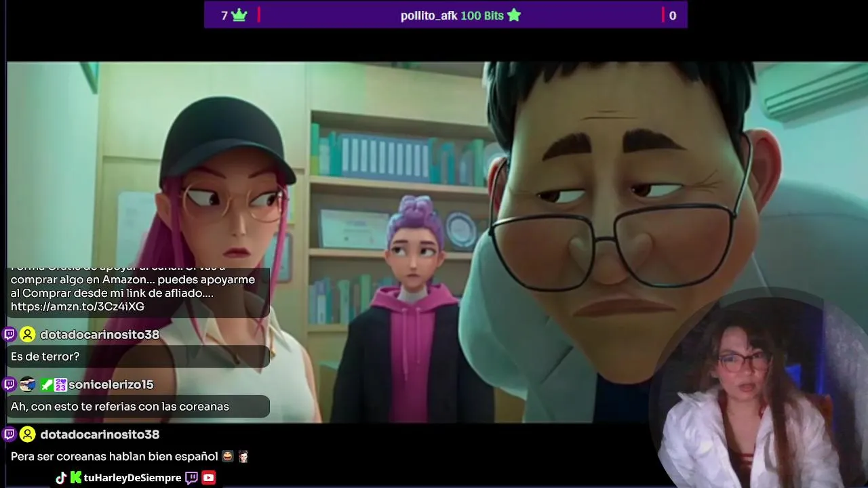
Task: Select the username dotadocarinosito38 above "Es de terror?"
Action: click(100, 335)
